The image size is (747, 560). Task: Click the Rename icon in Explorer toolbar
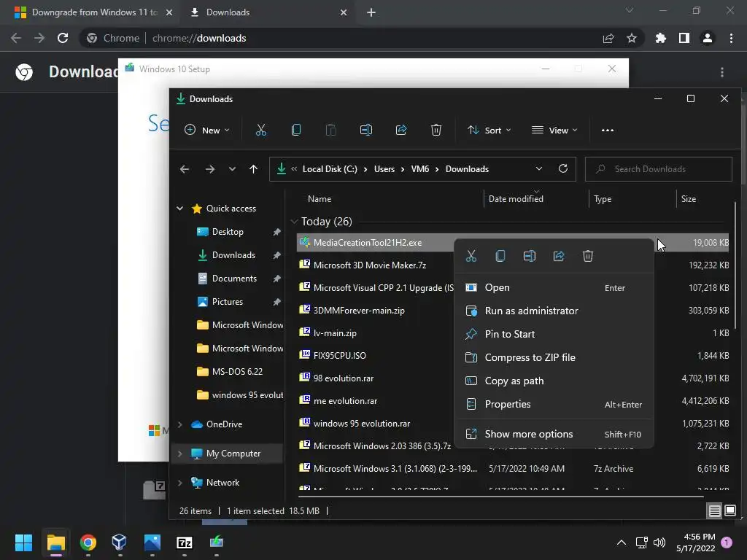coord(366,130)
